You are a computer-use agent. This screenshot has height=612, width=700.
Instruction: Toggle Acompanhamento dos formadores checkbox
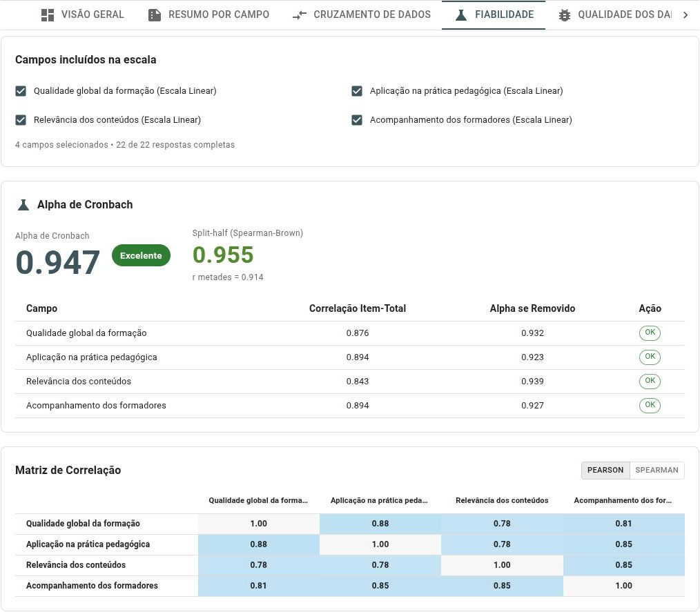coord(357,120)
